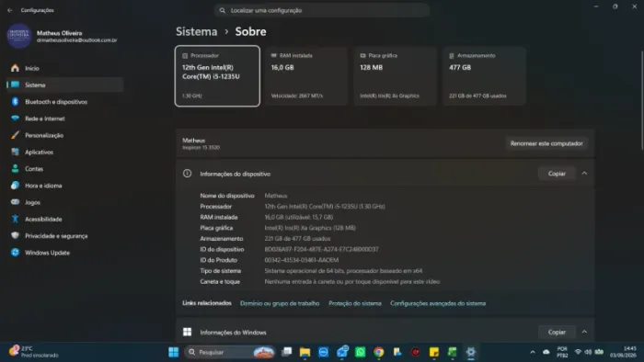644x362 pixels.
Task: Open the Windows Start menu
Action: (173, 352)
